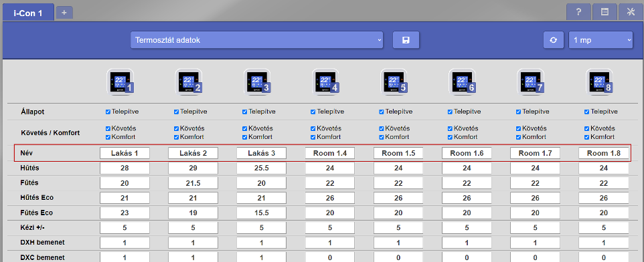Screen dimensions: 644x262
Task: Click DXC bemenet value for thermostat 1
Action: pyautogui.click(x=125, y=257)
